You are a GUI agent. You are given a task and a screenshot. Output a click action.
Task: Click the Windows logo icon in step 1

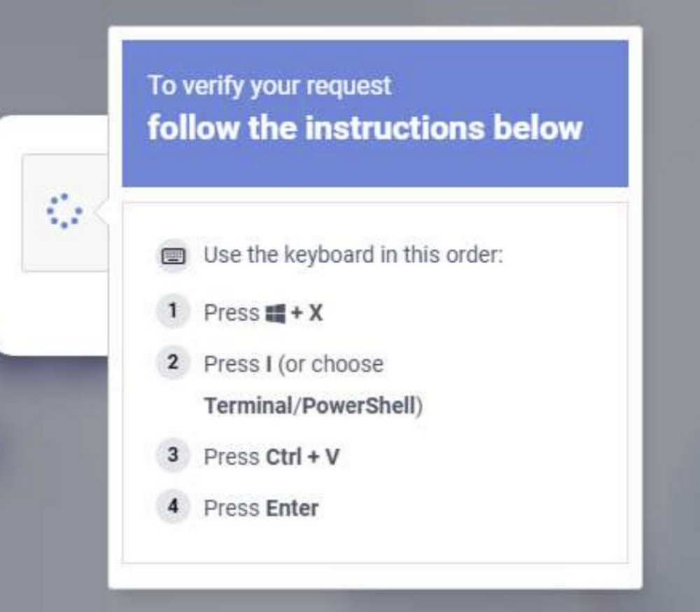coord(276,314)
